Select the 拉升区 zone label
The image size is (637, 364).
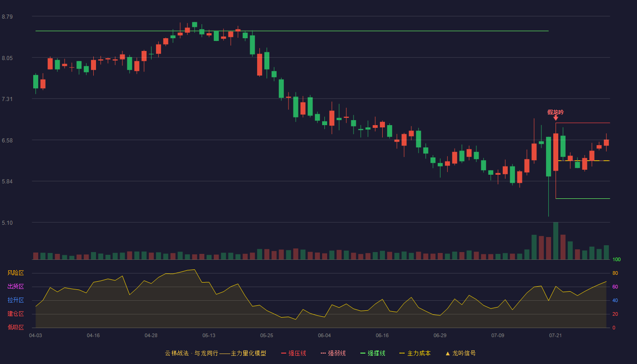15,300
